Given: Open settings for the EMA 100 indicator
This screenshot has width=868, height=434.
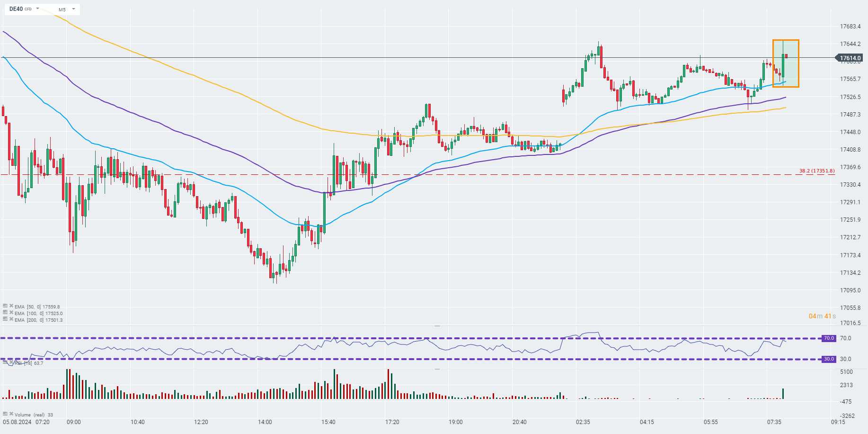Looking at the screenshot, I should (5, 313).
